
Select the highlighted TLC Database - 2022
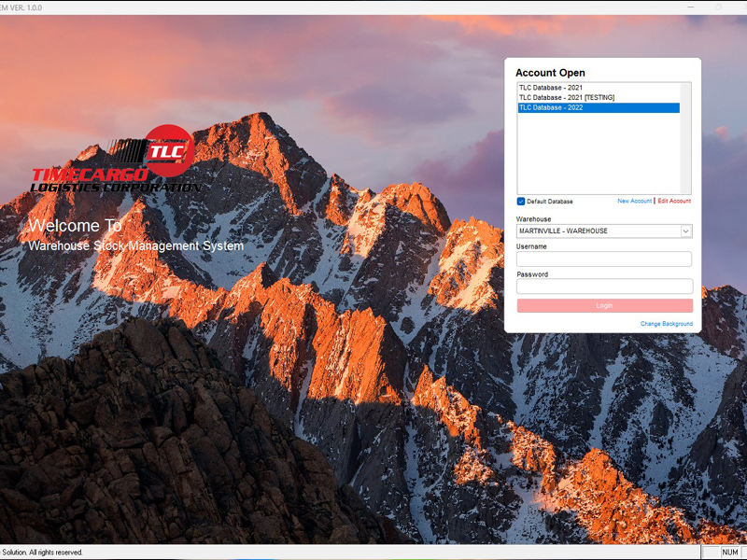coord(551,108)
